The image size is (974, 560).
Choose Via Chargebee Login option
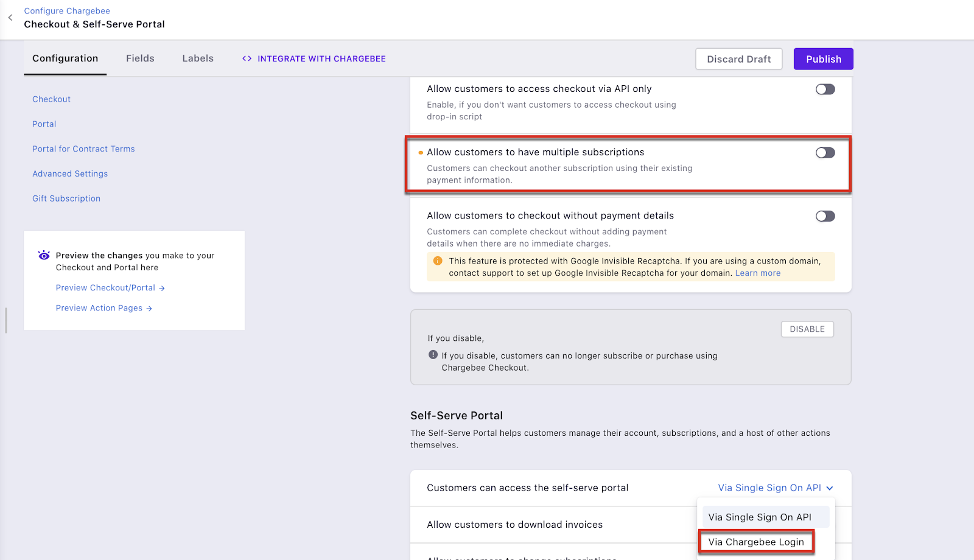[756, 542]
